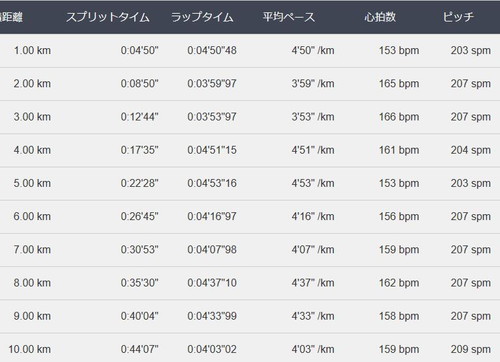Image resolution: width=500 pixels, height=362 pixels.
Task: Select the 3.00 km split time 0:12'44"
Action: [139, 117]
